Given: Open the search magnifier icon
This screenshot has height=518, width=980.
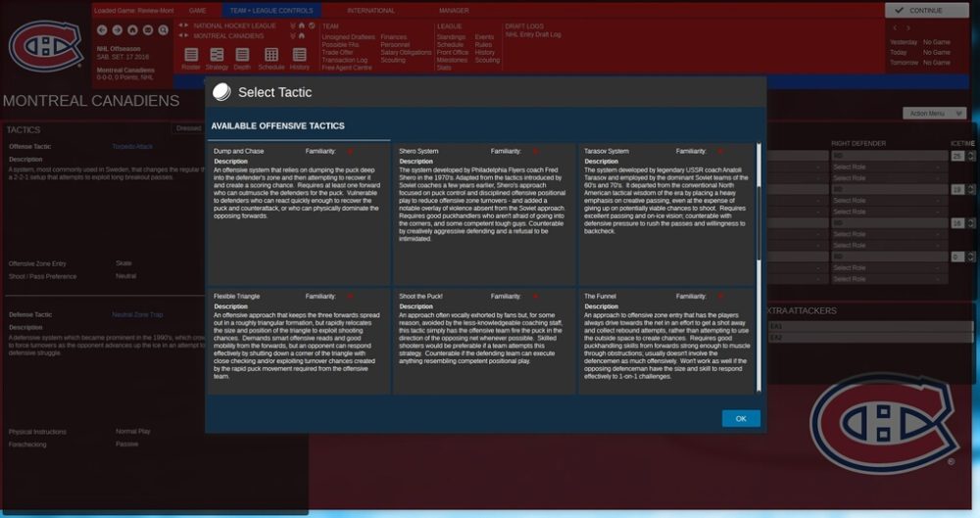Looking at the screenshot, I should (163, 30).
